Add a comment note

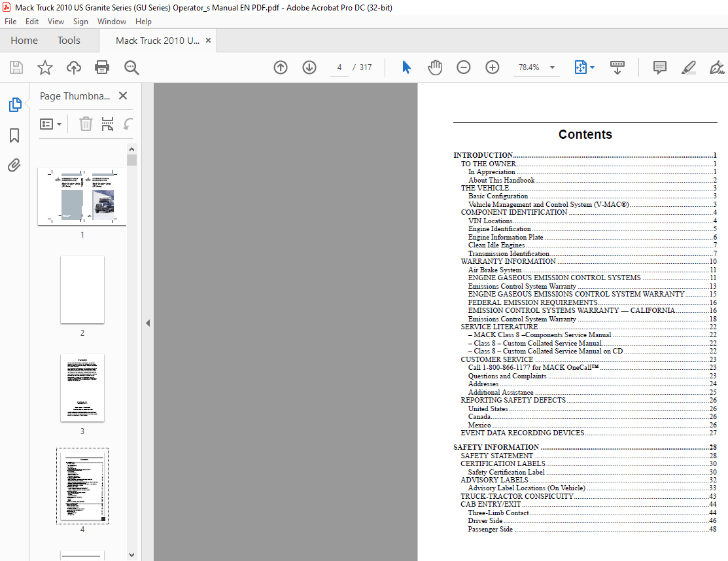pos(660,67)
